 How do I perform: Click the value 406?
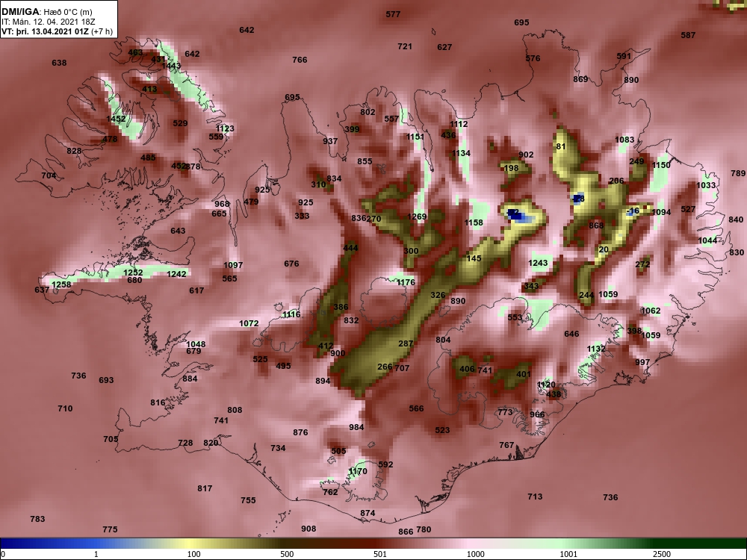467,369
